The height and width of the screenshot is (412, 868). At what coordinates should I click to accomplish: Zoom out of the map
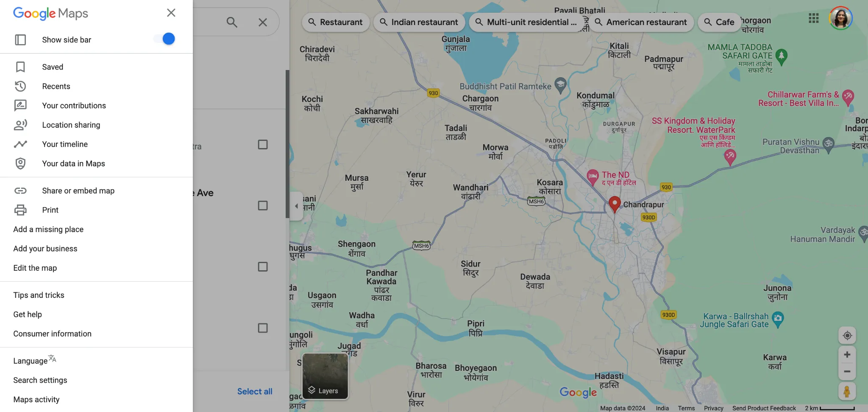[x=847, y=372]
